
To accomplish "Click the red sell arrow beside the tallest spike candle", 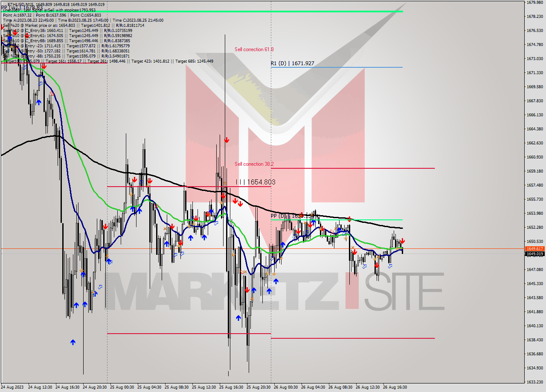I will [x=227, y=140].
